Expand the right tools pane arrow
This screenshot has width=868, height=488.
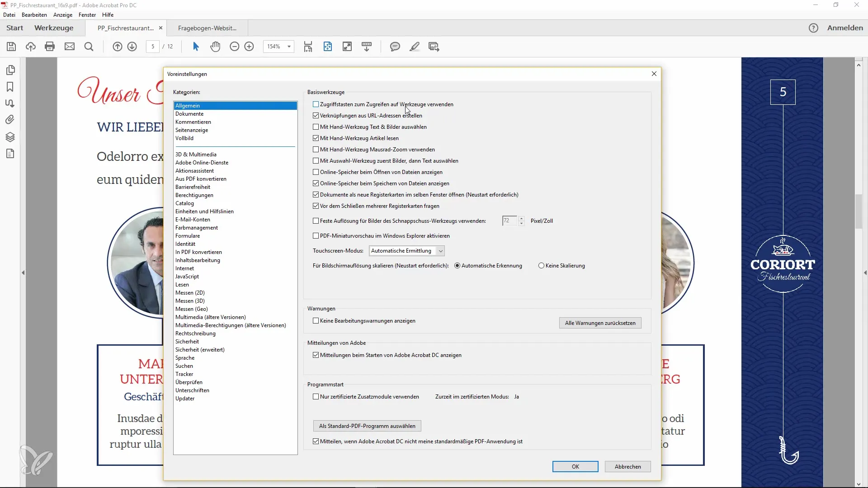pyautogui.click(x=865, y=273)
